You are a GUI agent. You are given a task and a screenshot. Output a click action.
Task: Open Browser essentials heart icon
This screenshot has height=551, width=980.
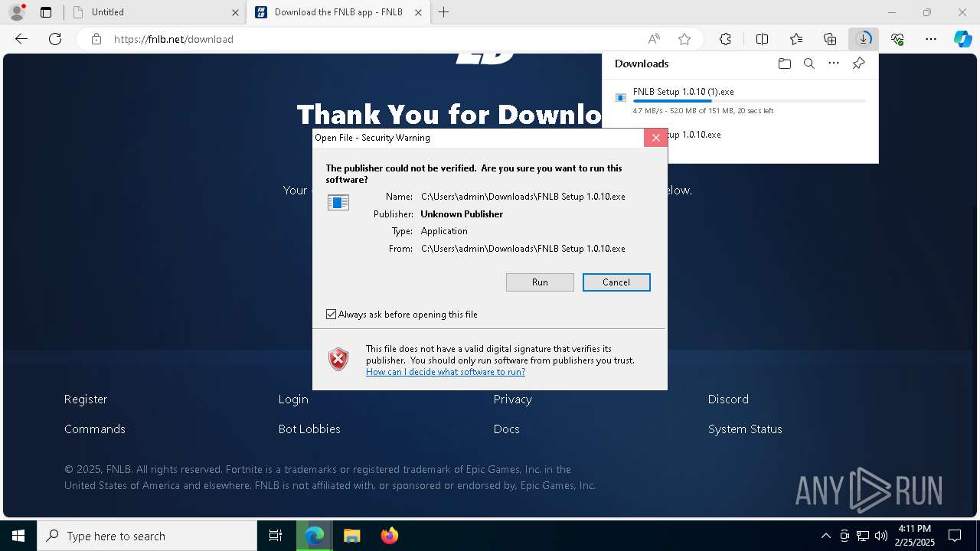pyautogui.click(x=897, y=39)
